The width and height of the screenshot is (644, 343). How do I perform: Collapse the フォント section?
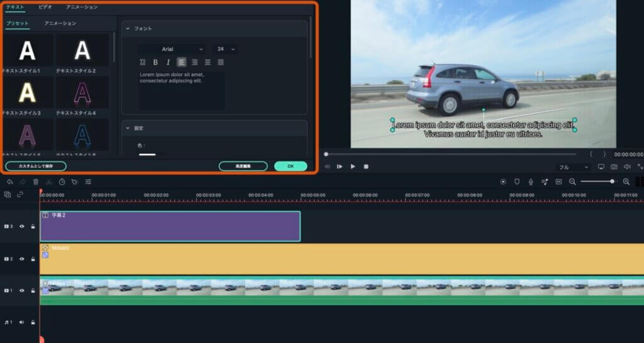point(128,29)
